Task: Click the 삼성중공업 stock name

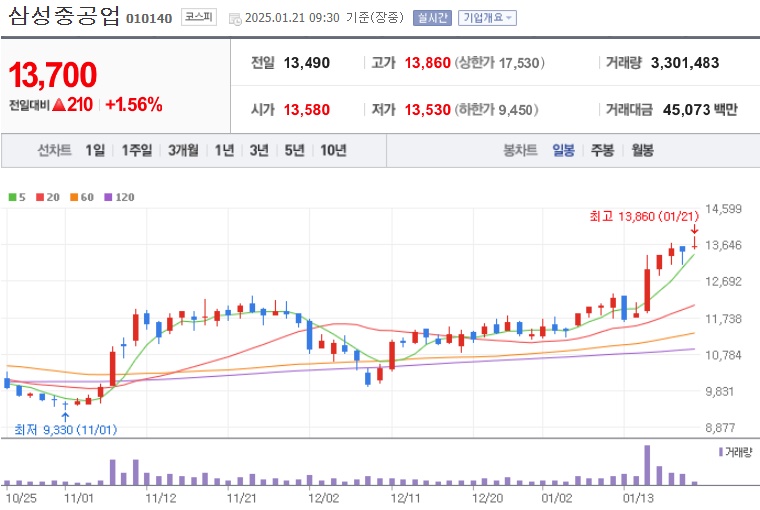Action: pos(64,16)
